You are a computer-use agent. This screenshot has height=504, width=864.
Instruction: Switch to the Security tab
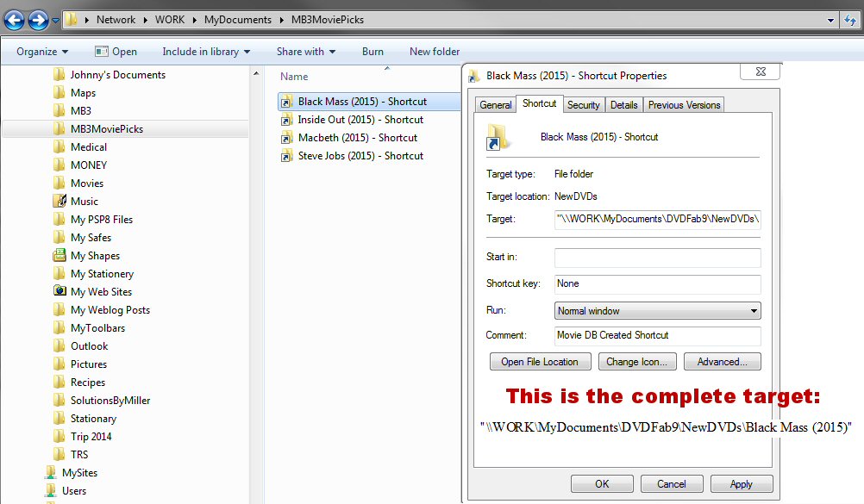click(x=584, y=104)
